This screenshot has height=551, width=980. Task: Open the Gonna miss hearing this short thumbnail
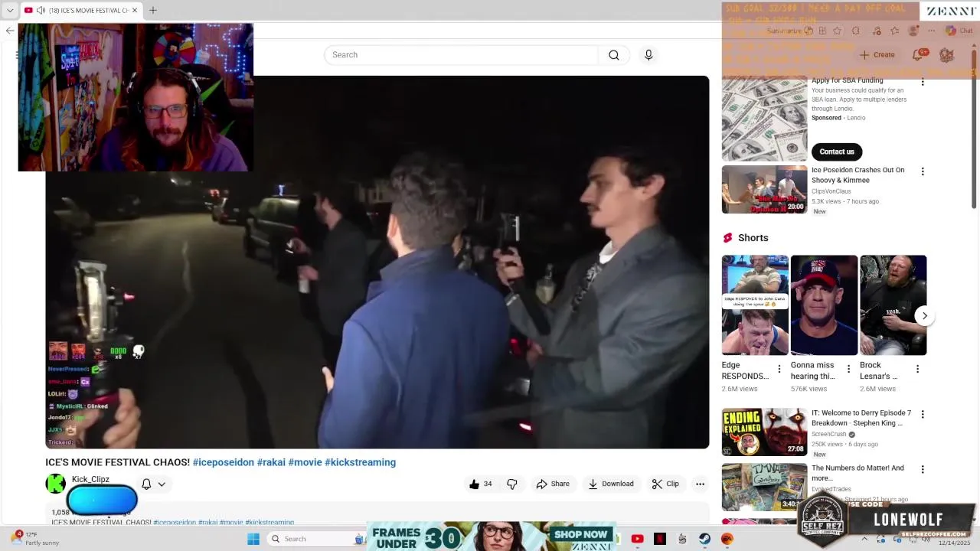(824, 305)
